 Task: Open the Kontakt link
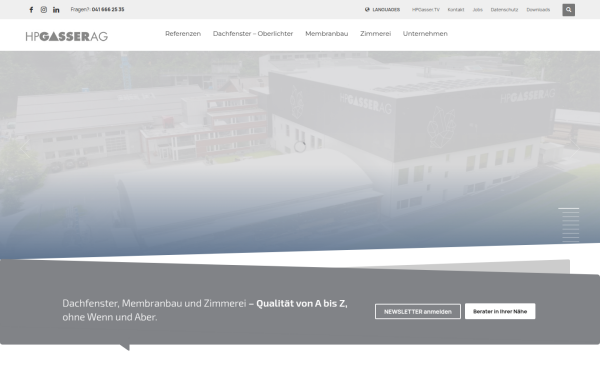pyautogui.click(x=456, y=10)
